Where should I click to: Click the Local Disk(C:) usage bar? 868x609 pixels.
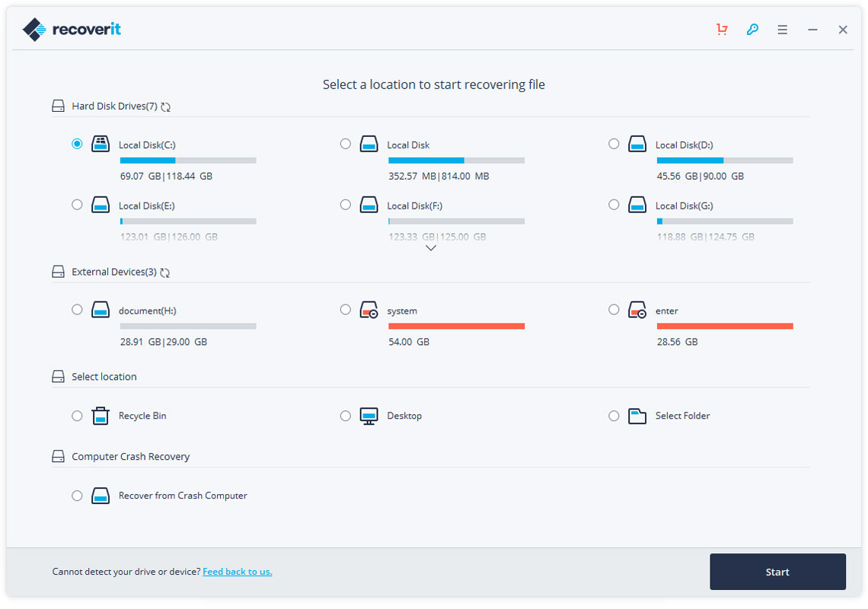[x=187, y=160]
